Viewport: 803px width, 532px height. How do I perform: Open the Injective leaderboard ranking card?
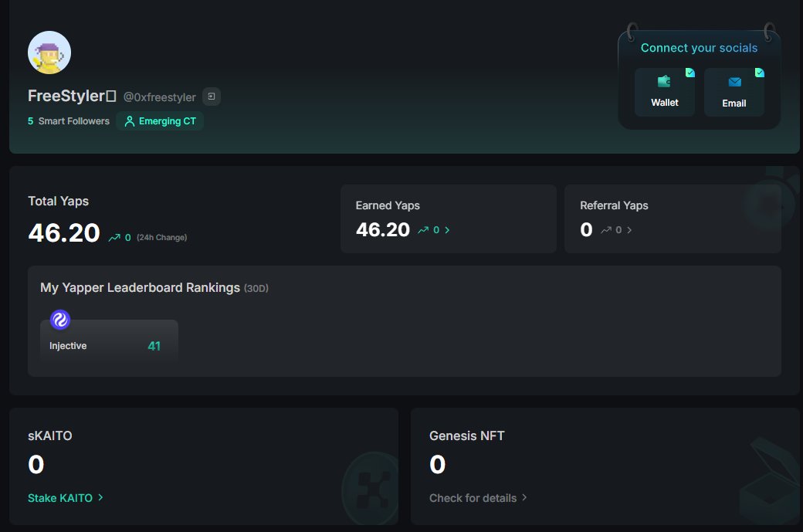click(109, 342)
